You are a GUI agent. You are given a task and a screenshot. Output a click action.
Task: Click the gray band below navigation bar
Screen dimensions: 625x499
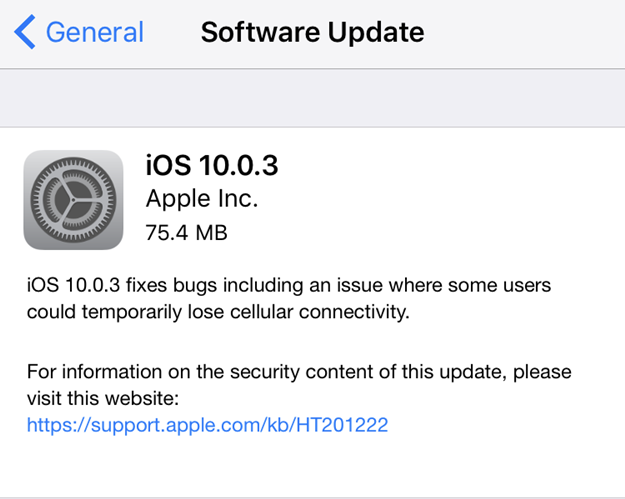[x=312, y=98]
